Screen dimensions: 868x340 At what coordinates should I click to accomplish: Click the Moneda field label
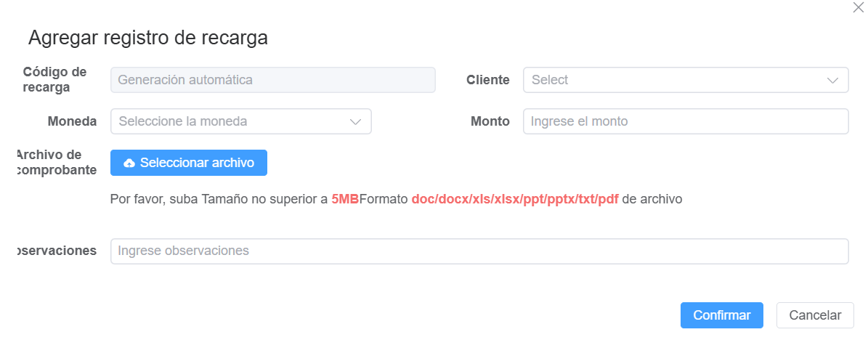[72, 121]
